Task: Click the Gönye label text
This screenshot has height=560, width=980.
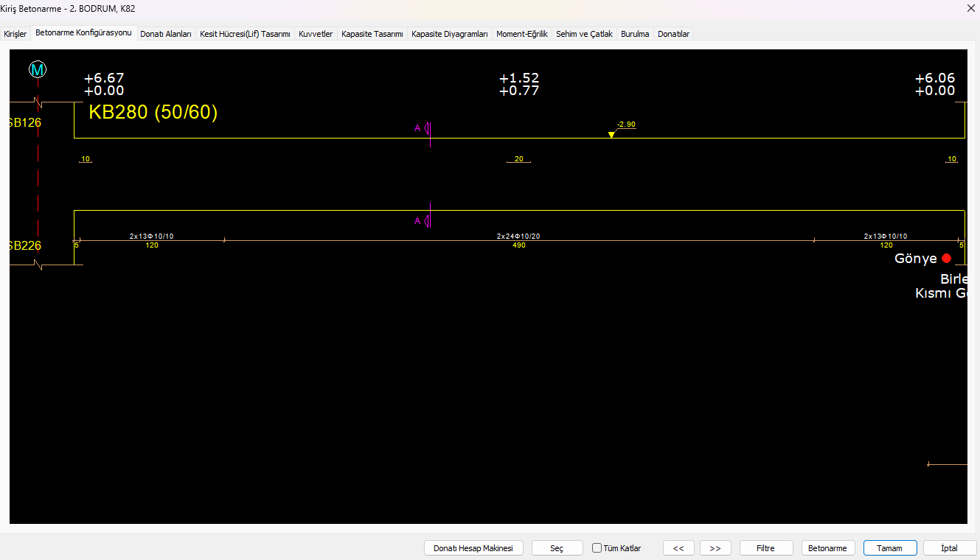Action: (x=916, y=259)
